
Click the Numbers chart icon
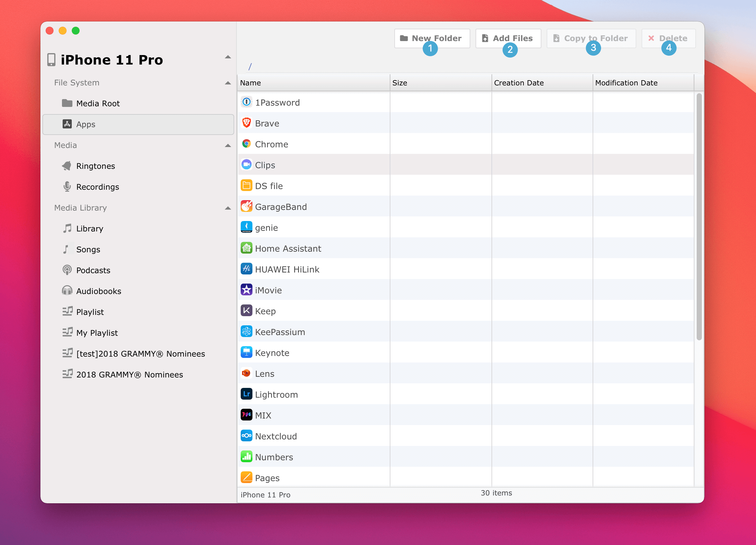tap(246, 457)
